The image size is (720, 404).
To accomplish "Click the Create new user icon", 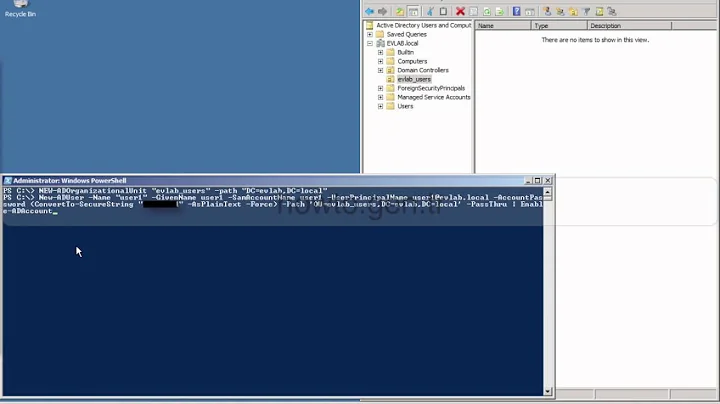I will 547,11.
